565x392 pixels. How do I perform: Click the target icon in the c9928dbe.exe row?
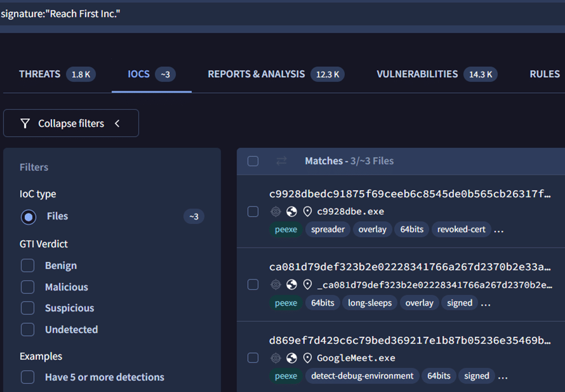(x=276, y=211)
